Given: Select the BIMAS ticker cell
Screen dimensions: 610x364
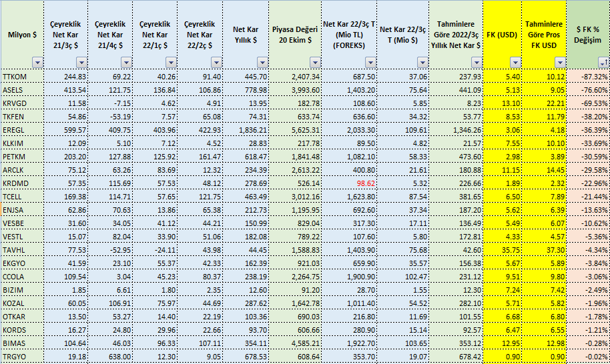Looking at the screenshot, I should (22, 343).
